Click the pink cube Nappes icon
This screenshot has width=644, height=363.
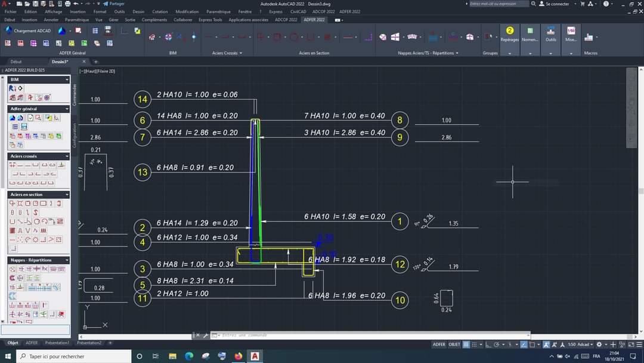click(x=470, y=37)
